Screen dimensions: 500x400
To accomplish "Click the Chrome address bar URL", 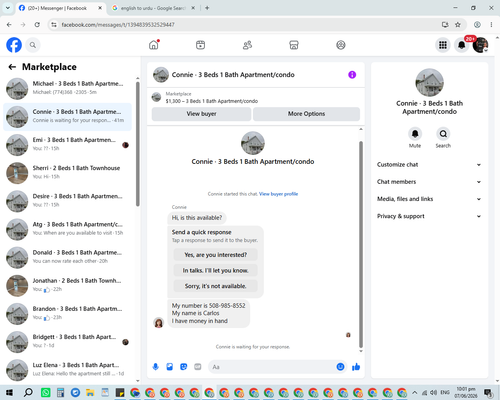I will pos(118,25).
